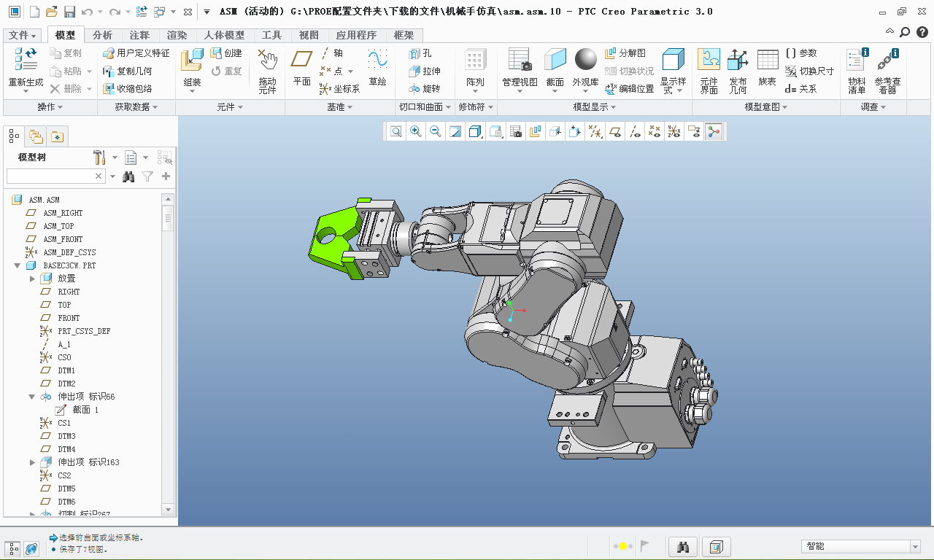Click the Zoom In magnifier icon

(416, 131)
